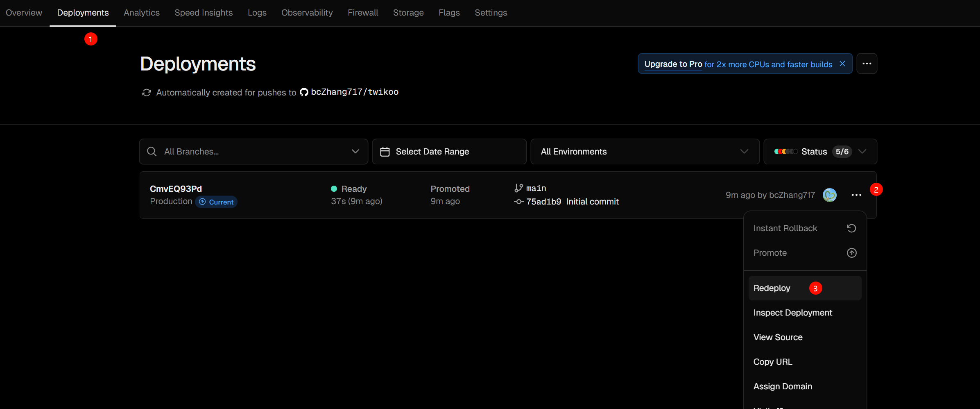Click the GitHub icon beside repository name
Viewport: 980px width, 409px height.
point(304,92)
